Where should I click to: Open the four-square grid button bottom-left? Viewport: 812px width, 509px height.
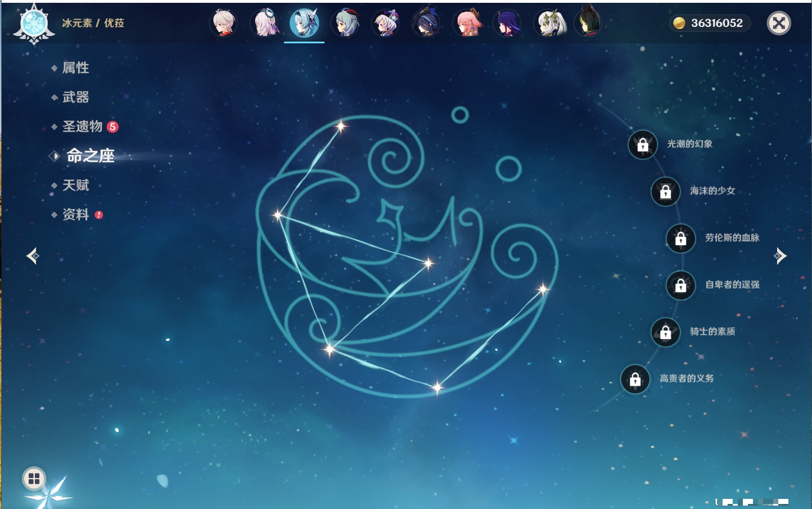click(34, 479)
